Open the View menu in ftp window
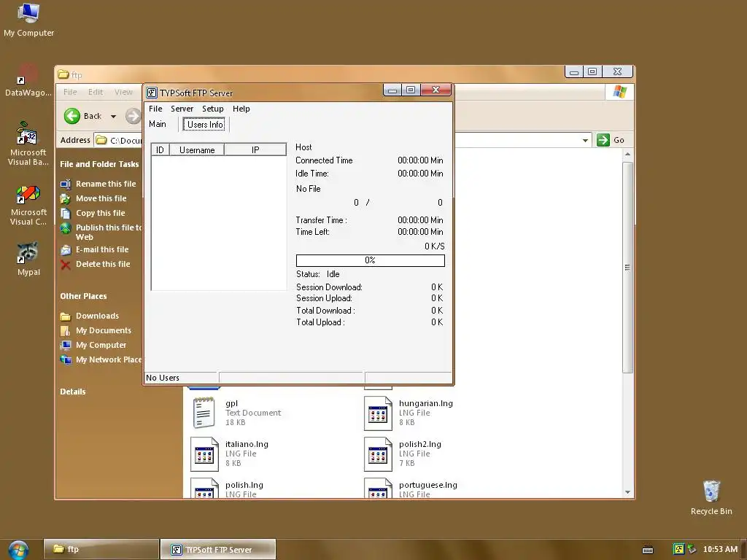747x560 pixels. tap(123, 92)
